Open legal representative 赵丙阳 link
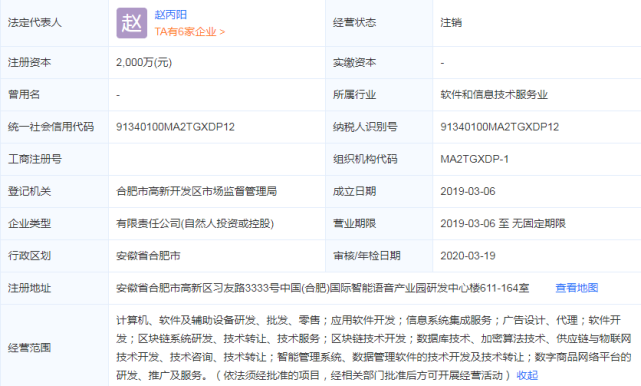Screen dimensions: 641x386 click(x=170, y=15)
